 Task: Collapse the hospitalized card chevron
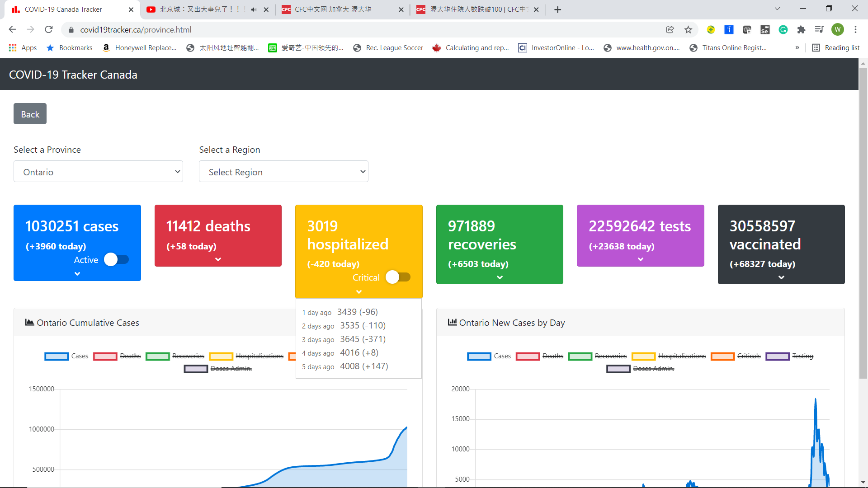click(359, 292)
